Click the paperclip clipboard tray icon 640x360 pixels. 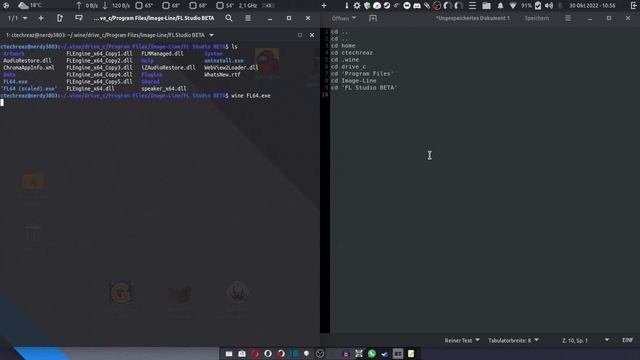click(427, 5)
